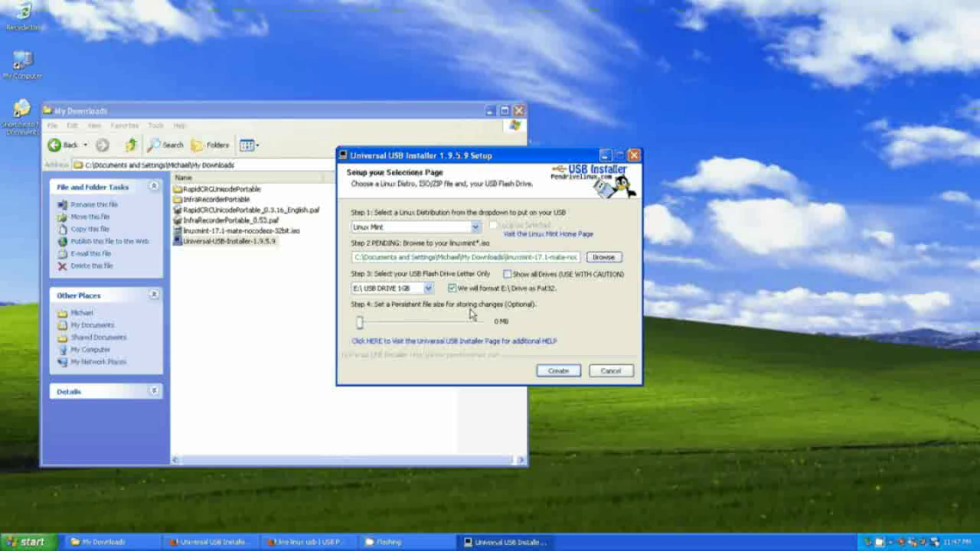Switch to live linux usb taskbar button
980x551 pixels.
(308, 542)
